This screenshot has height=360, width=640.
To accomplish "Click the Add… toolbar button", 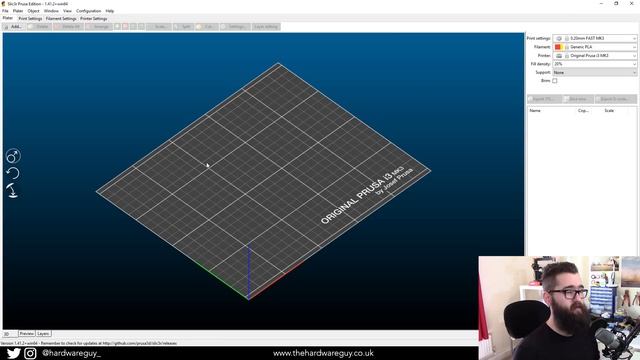I will (x=13, y=27).
